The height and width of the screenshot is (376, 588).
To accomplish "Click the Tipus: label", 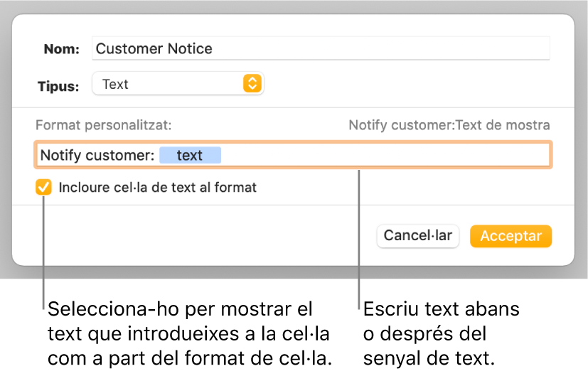I will pyautogui.click(x=58, y=86).
